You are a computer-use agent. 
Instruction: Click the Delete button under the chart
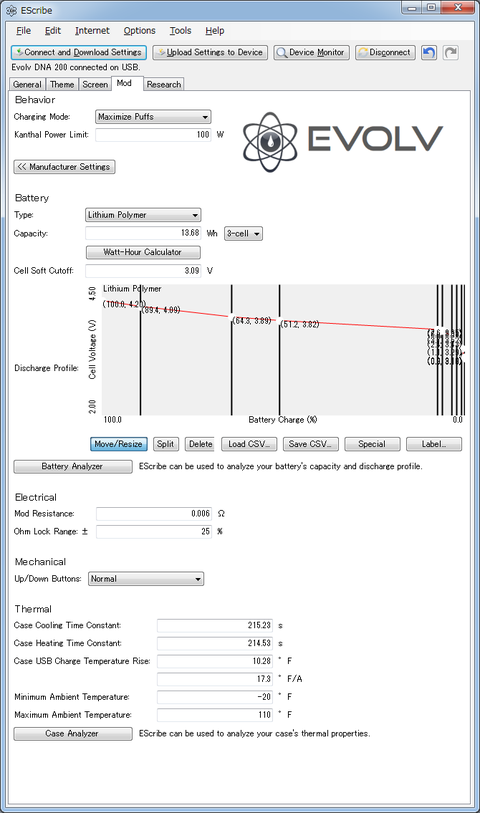[200, 444]
